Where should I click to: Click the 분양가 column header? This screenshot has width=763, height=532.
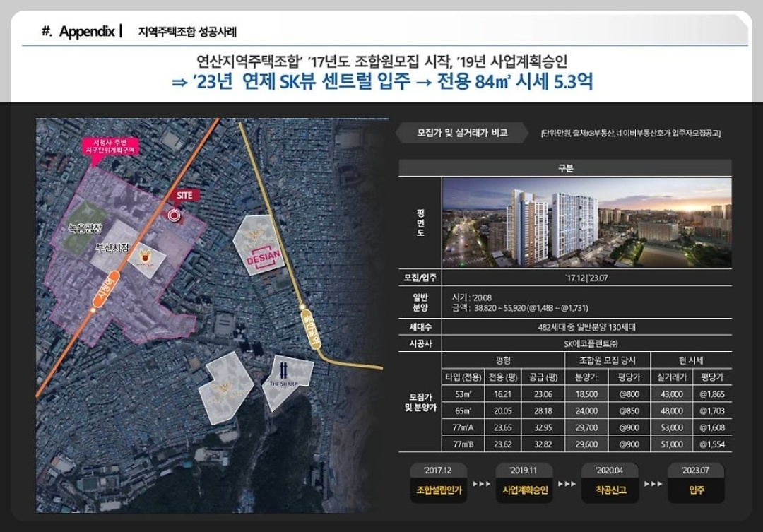click(586, 377)
